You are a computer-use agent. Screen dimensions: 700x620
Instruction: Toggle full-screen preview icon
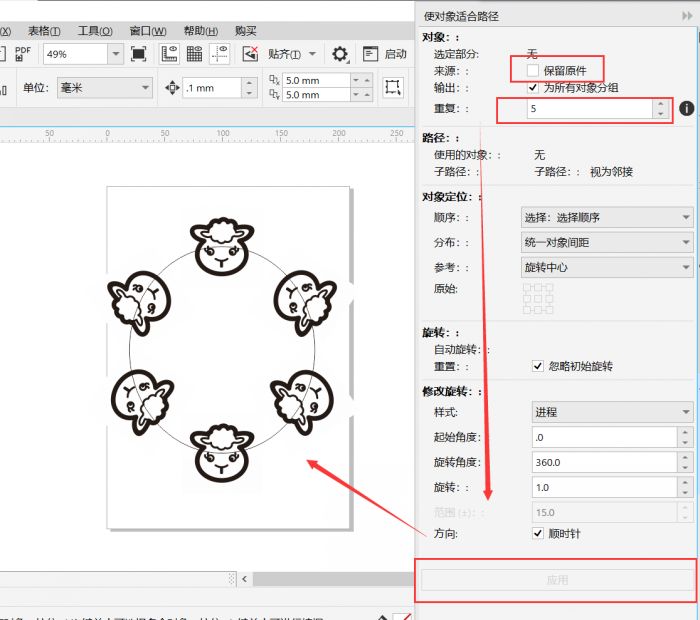(139, 54)
